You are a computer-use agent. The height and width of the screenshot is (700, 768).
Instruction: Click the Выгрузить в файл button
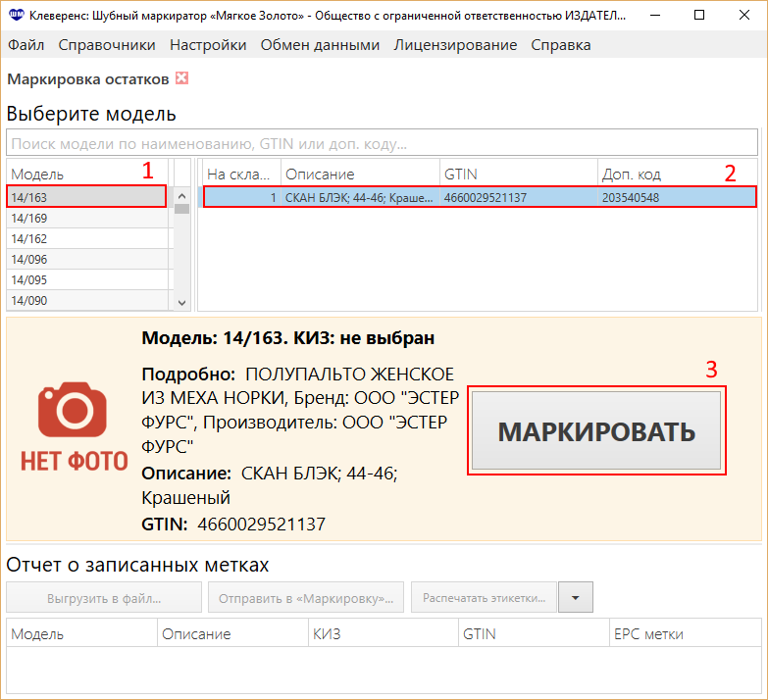point(104,598)
